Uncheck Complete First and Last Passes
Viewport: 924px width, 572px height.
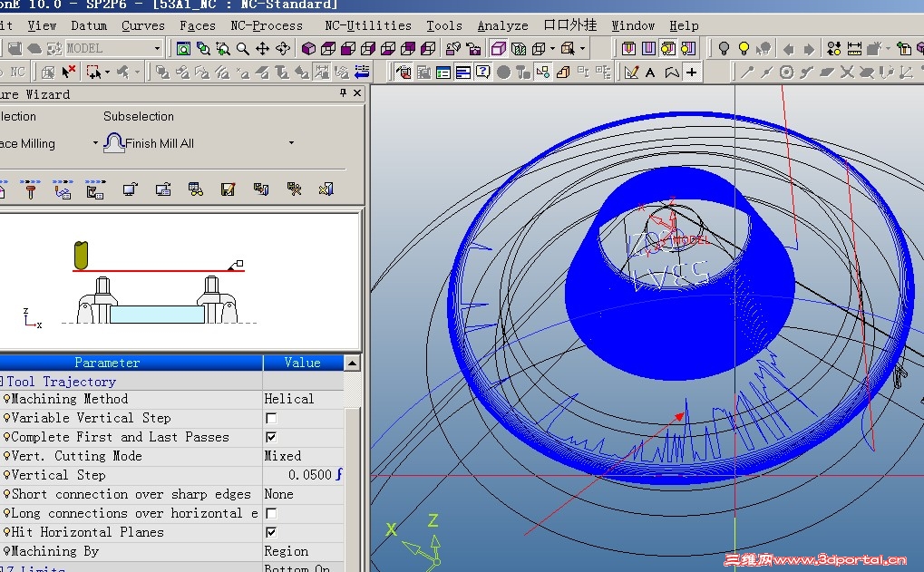point(271,438)
